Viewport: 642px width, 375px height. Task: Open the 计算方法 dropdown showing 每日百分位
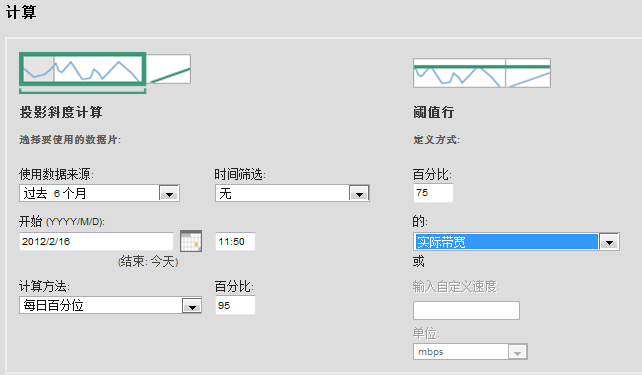[111, 305]
